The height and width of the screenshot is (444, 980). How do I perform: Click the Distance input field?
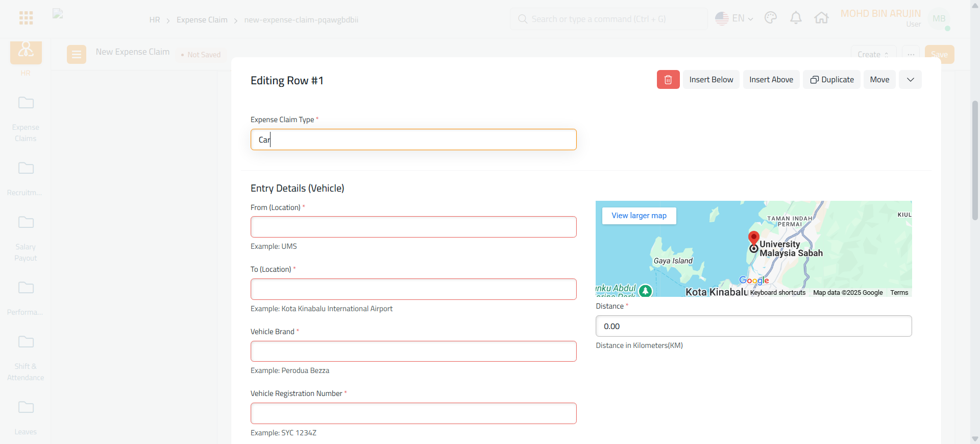click(x=753, y=326)
